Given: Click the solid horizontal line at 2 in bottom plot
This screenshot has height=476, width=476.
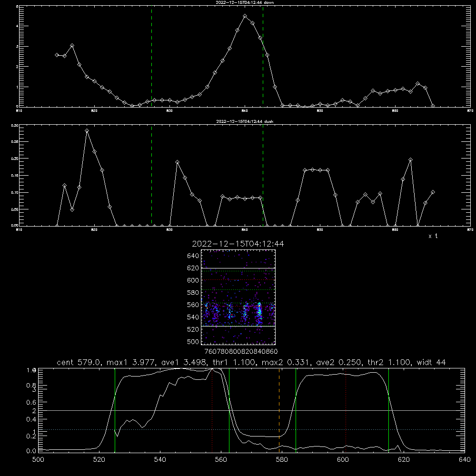Looking at the screenshot, I should pos(251,410).
